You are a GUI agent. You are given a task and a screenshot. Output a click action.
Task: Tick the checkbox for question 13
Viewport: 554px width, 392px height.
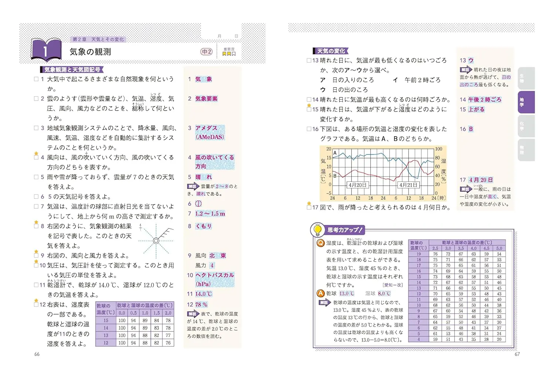309,60
